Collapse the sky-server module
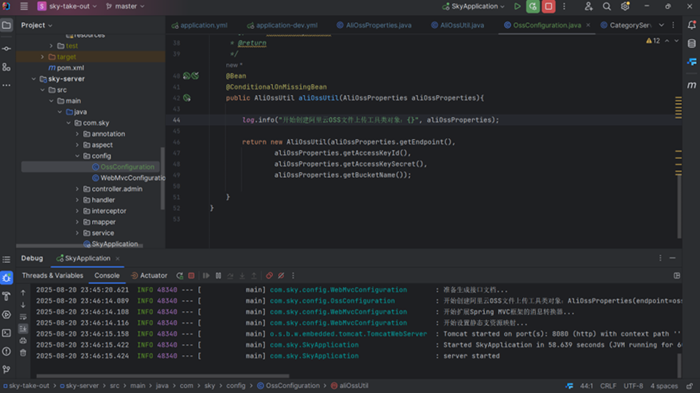The height and width of the screenshot is (393, 700). [x=33, y=79]
